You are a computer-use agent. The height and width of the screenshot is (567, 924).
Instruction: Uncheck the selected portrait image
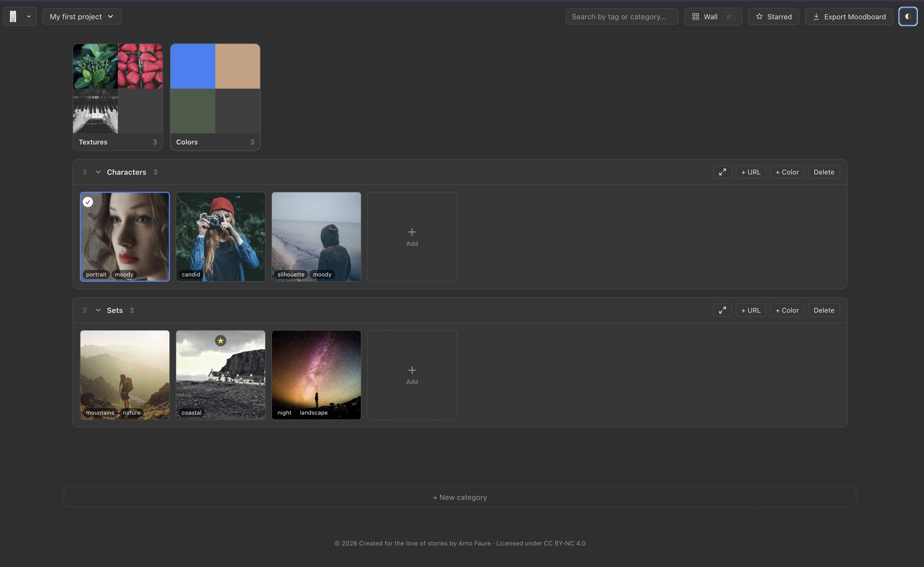(88, 202)
